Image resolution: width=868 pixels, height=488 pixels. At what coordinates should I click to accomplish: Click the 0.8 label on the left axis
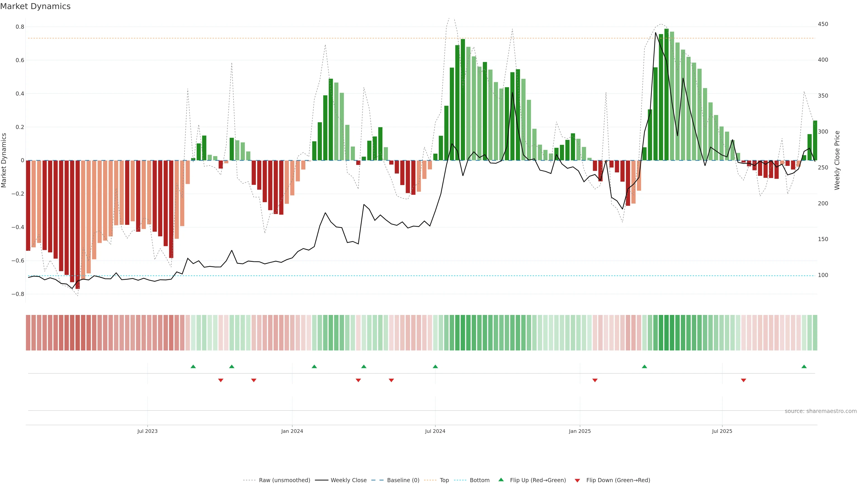pyautogui.click(x=20, y=27)
